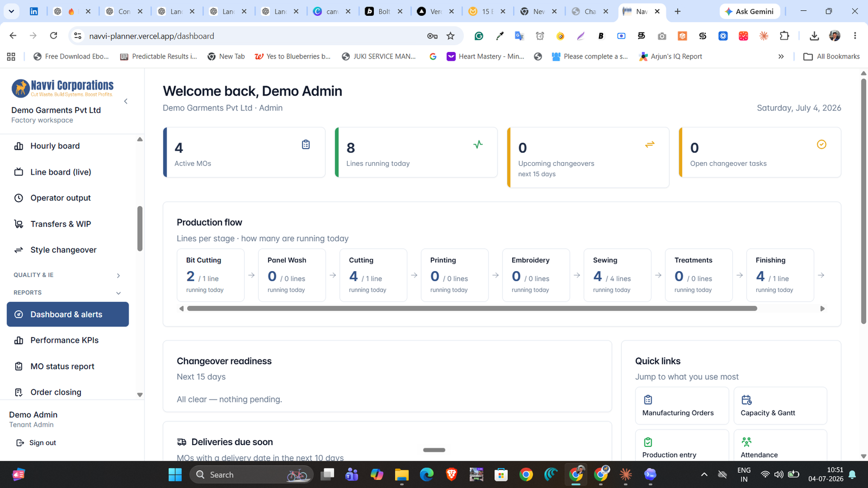
Task: Click the Operator output clock icon
Action: point(18,198)
